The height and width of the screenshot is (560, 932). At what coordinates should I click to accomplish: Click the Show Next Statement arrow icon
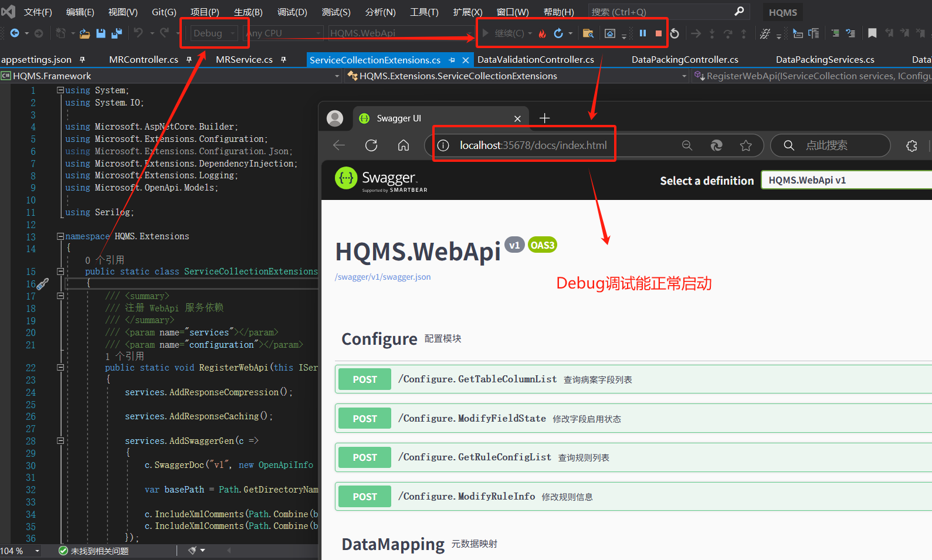click(x=696, y=33)
